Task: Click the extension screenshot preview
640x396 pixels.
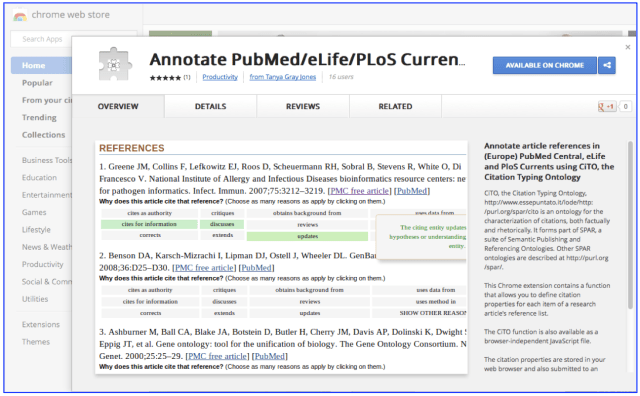Action: pyautogui.click(x=282, y=257)
